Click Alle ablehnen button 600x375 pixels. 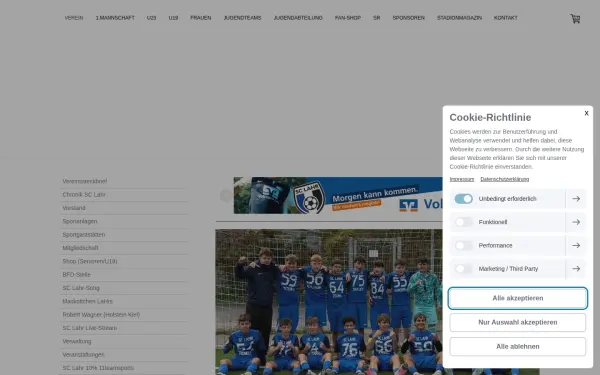[x=518, y=346]
